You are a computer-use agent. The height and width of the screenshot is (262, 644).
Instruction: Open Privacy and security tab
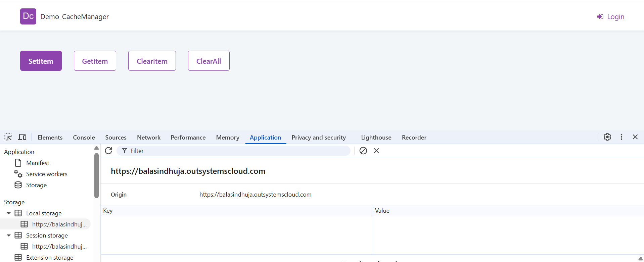(319, 137)
